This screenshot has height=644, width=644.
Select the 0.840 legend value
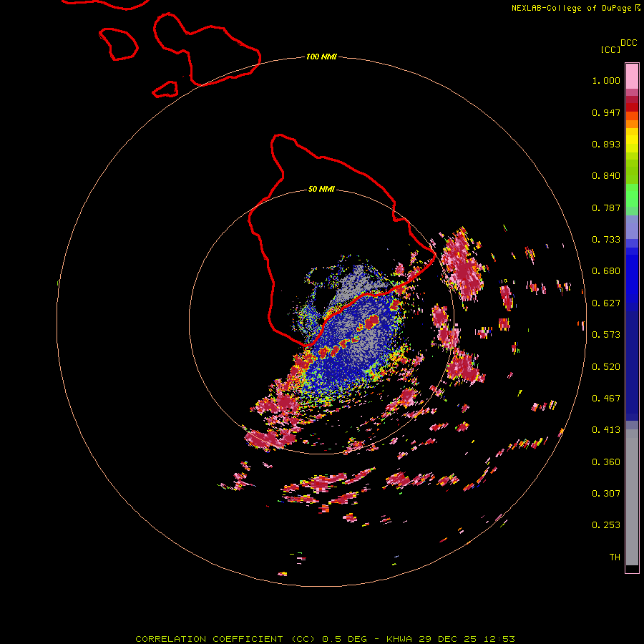(x=606, y=176)
